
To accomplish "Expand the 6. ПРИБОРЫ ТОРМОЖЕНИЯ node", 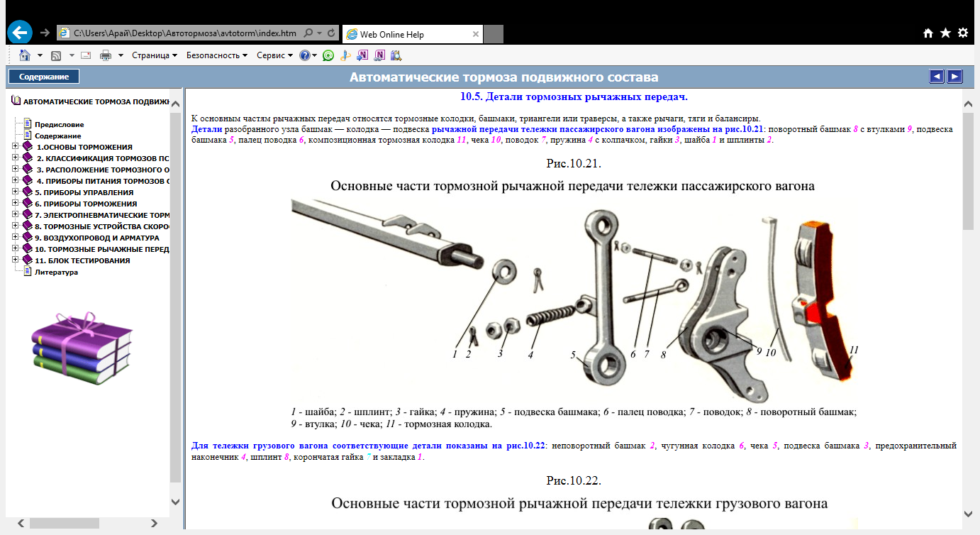I will [x=16, y=204].
